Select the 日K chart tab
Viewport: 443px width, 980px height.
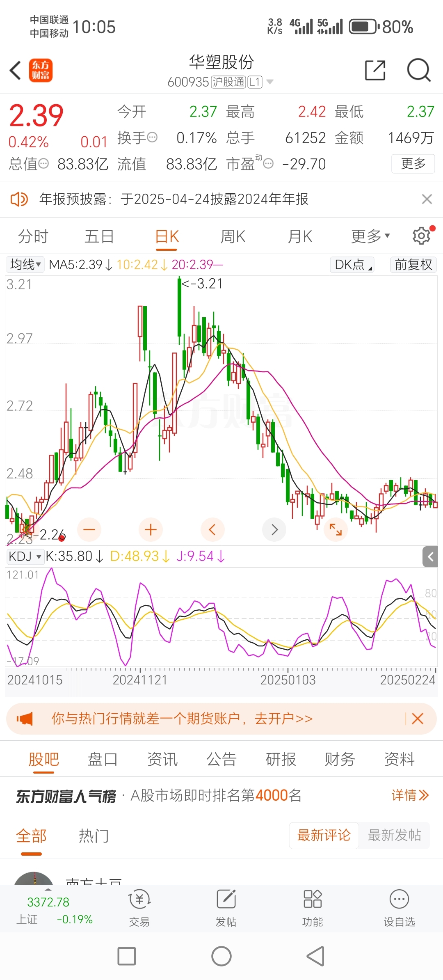(x=167, y=236)
